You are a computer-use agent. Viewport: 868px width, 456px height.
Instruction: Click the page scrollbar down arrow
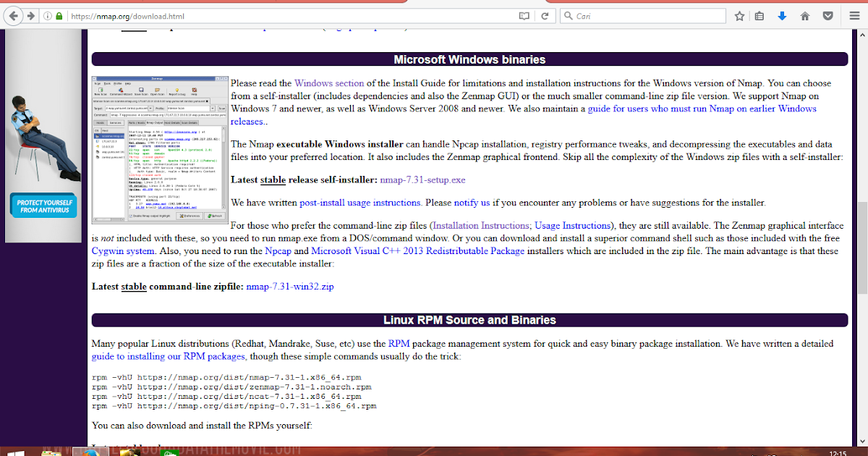coord(863,441)
